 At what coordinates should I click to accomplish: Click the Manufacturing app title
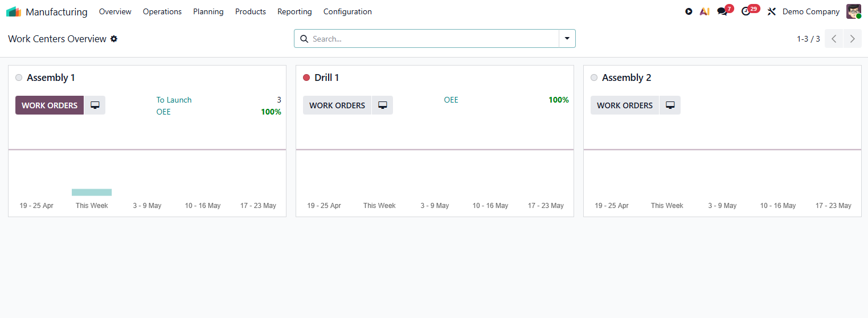point(56,11)
